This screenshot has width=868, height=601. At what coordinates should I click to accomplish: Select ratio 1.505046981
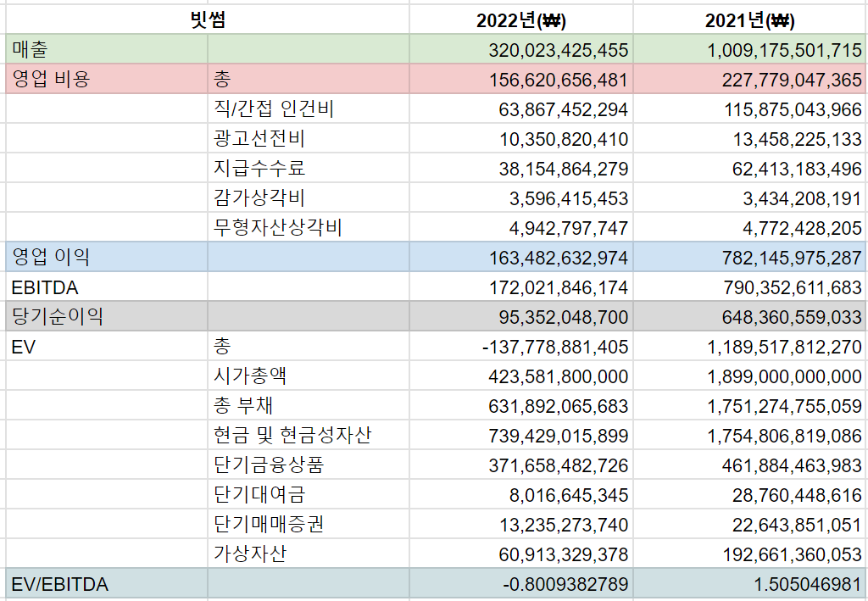(x=808, y=585)
